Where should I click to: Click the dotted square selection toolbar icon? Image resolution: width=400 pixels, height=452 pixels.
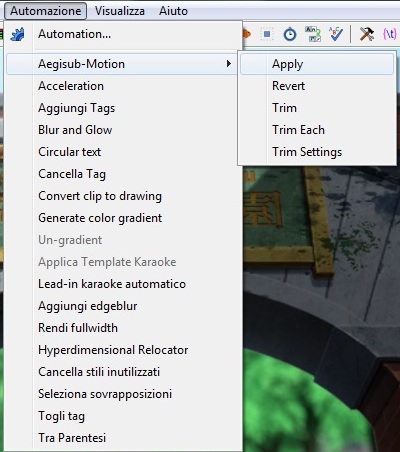coord(267,34)
